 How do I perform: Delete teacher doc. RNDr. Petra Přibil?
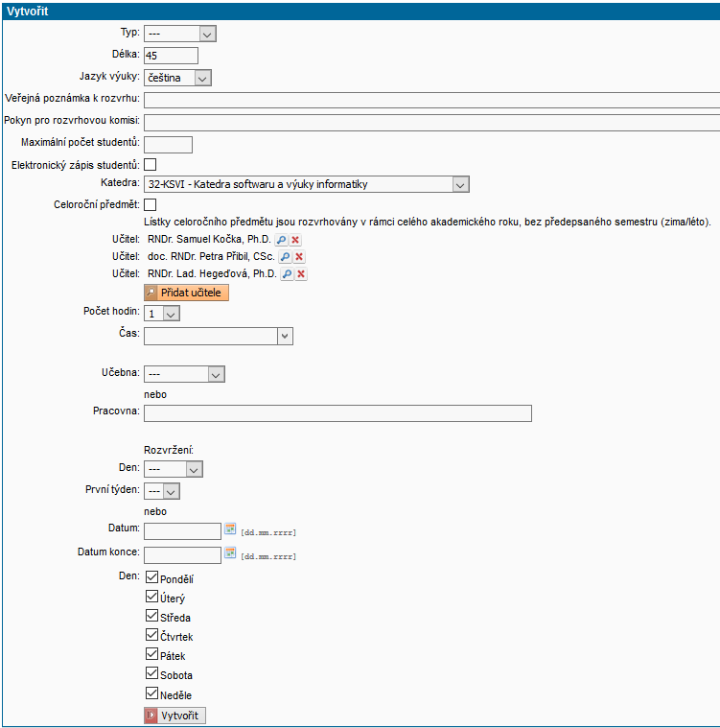(x=300, y=257)
